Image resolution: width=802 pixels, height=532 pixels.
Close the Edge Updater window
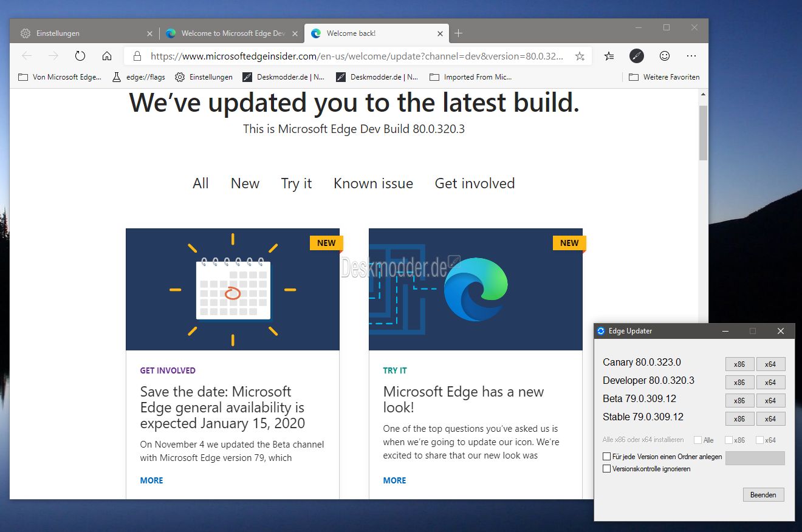coord(781,331)
